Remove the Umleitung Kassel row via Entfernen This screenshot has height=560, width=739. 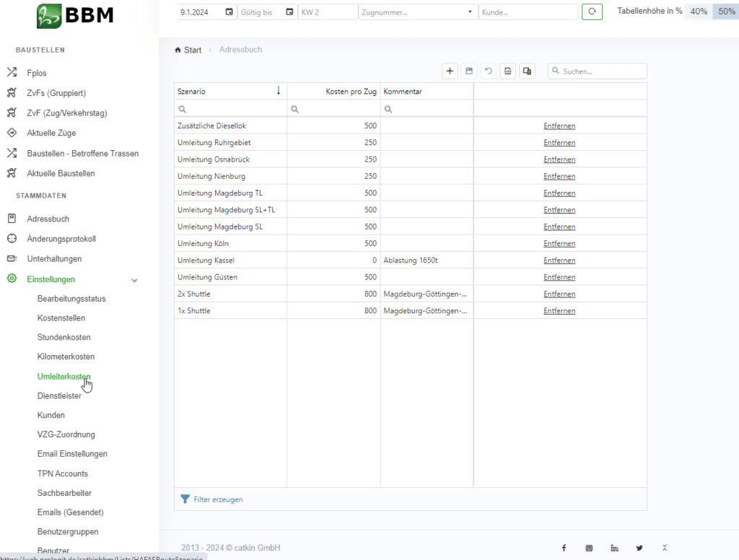pyautogui.click(x=559, y=261)
